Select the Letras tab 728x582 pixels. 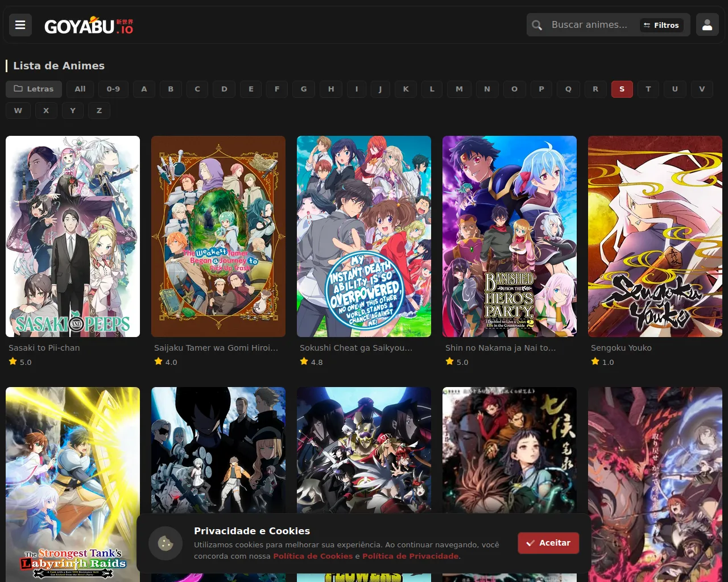click(x=34, y=89)
